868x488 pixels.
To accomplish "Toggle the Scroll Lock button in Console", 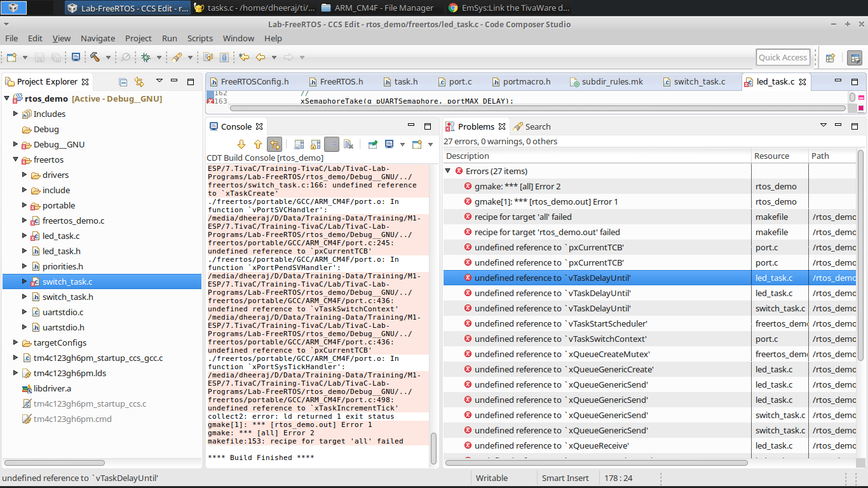I will [x=315, y=144].
